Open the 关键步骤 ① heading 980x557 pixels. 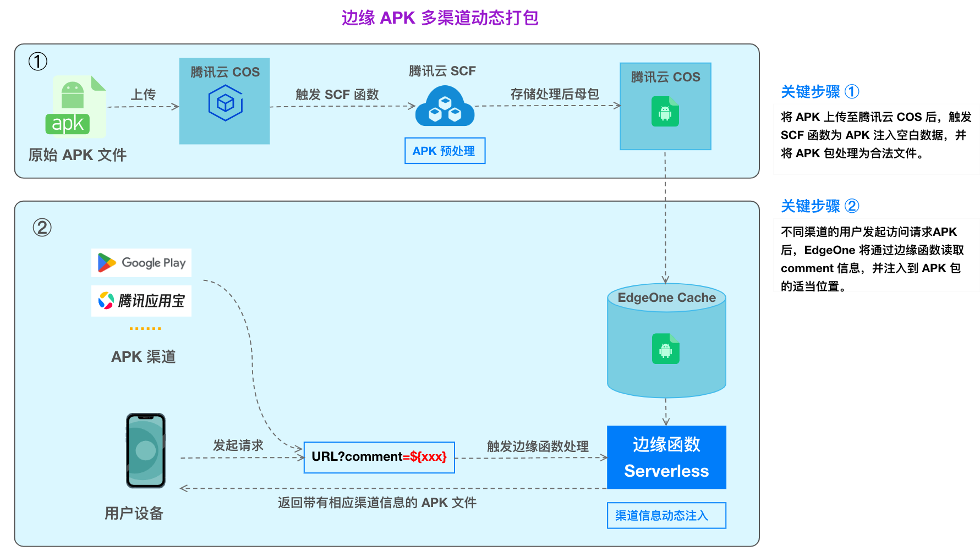point(820,92)
